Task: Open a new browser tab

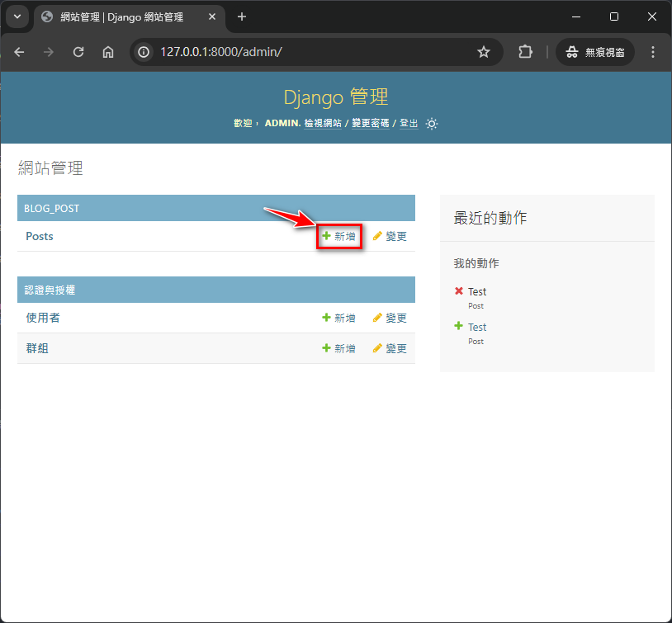Action: pyautogui.click(x=242, y=17)
